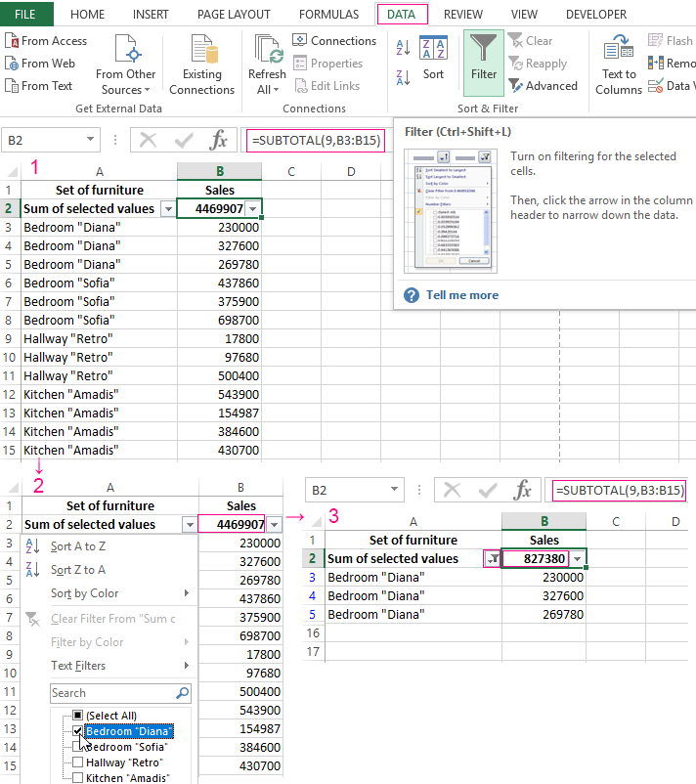
Task: Click Existing Connections icon
Action: tap(202, 65)
